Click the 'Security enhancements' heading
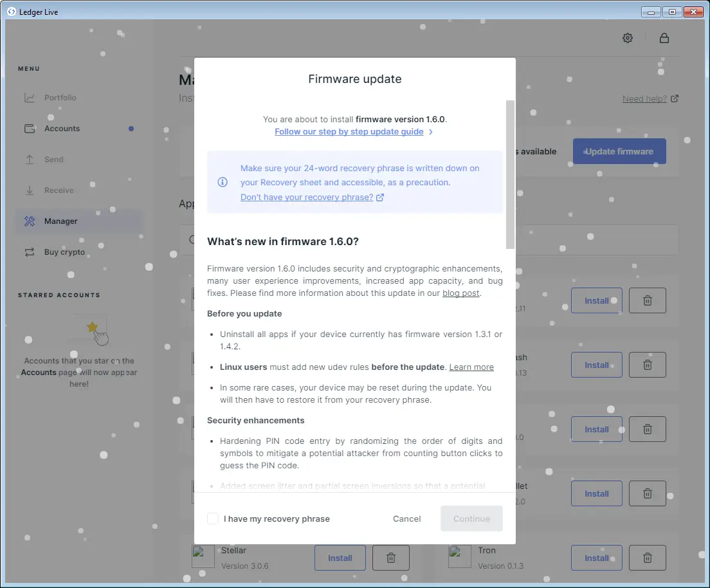 (x=256, y=420)
